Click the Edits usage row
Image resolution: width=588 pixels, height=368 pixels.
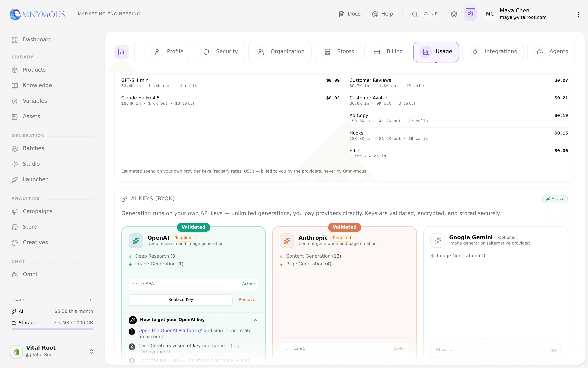pos(459,153)
